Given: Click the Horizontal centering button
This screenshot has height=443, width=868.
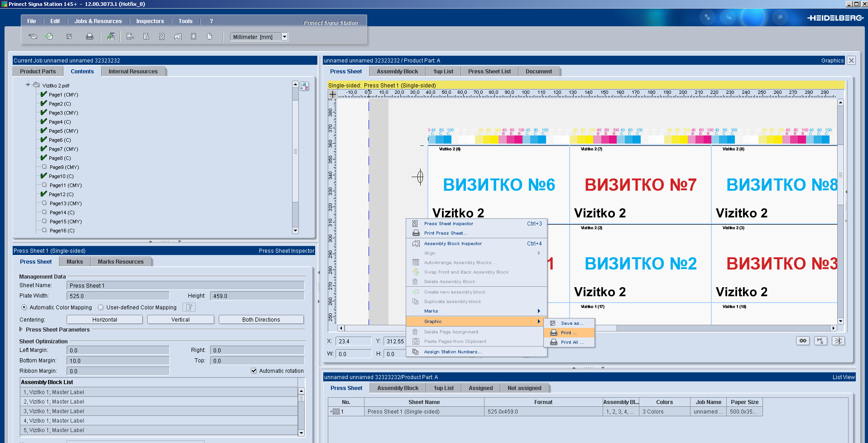Looking at the screenshot, I should point(105,319).
